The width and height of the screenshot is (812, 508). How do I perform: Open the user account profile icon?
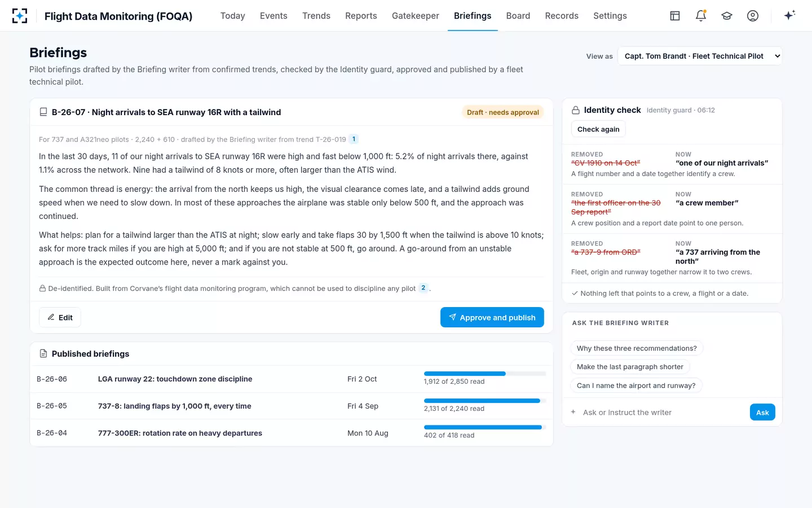pyautogui.click(x=753, y=16)
